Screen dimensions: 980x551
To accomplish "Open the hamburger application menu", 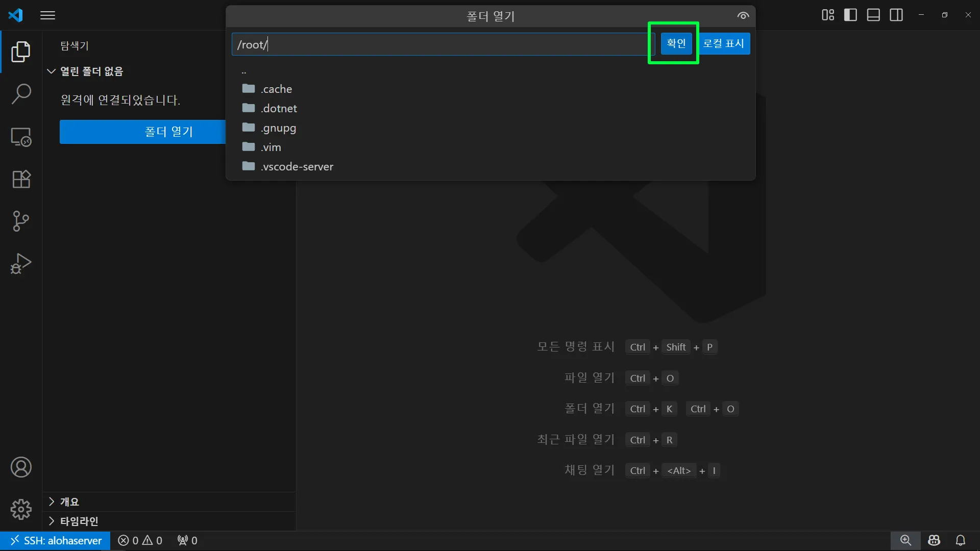I will click(x=47, y=15).
